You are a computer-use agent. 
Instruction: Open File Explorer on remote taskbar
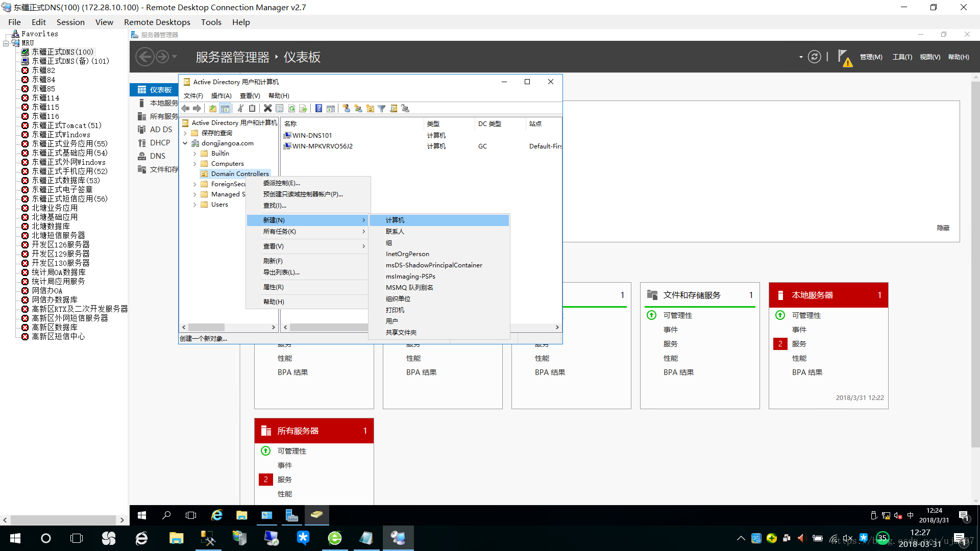point(242,515)
